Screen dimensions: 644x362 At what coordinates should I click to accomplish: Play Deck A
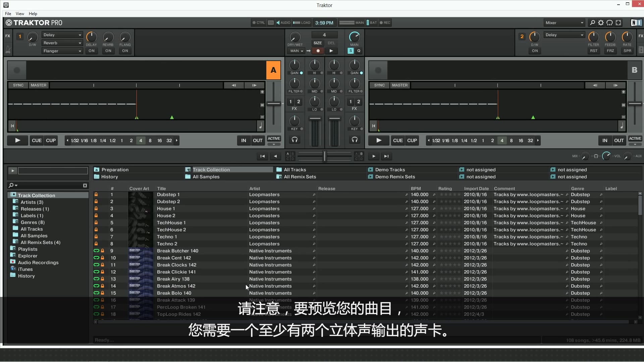pyautogui.click(x=18, y=140)
